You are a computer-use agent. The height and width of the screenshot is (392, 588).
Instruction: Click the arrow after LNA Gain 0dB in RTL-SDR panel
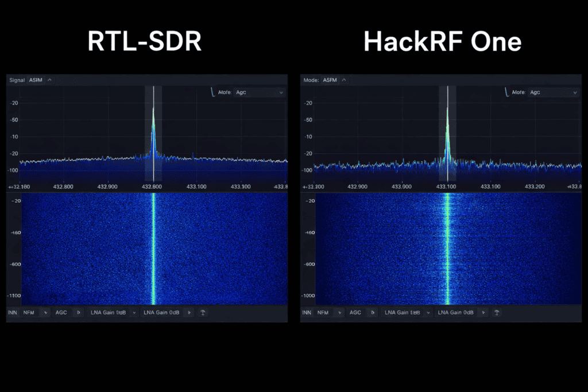tap(189, 312)
